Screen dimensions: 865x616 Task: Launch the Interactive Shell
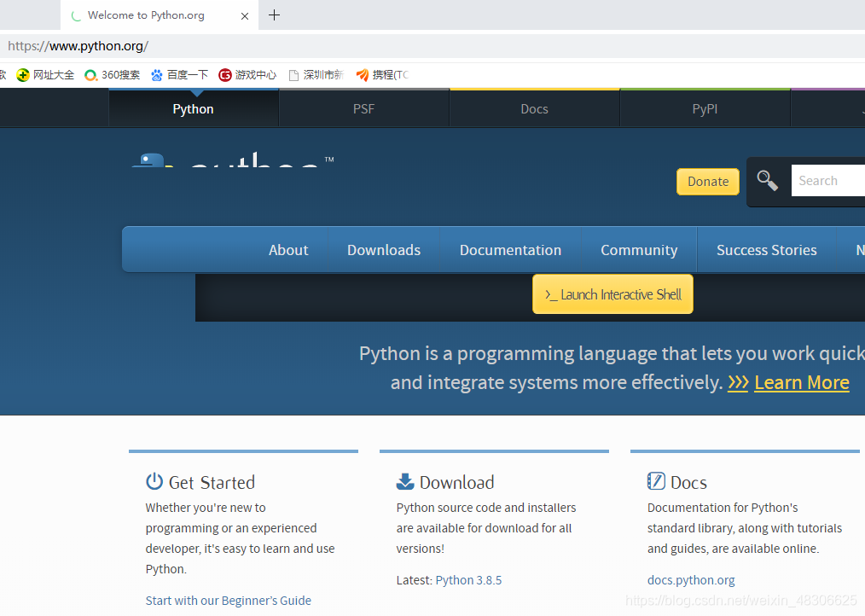click(x=612, y=294)
